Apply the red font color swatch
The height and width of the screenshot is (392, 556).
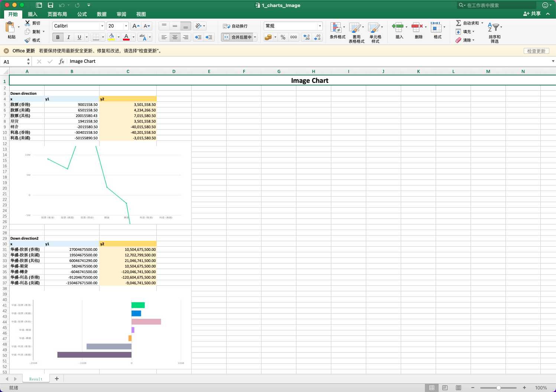point(126,37)
